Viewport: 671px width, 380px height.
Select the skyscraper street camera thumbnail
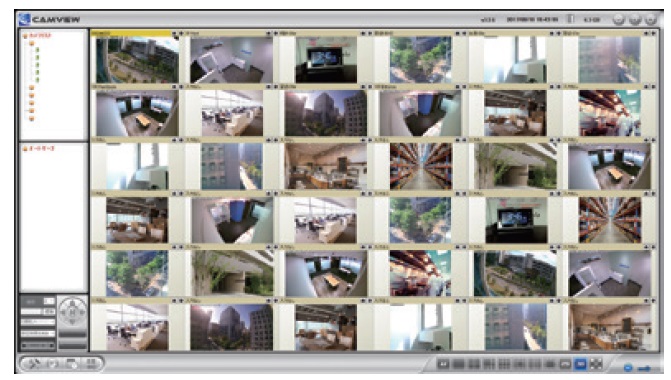[325, 113]
